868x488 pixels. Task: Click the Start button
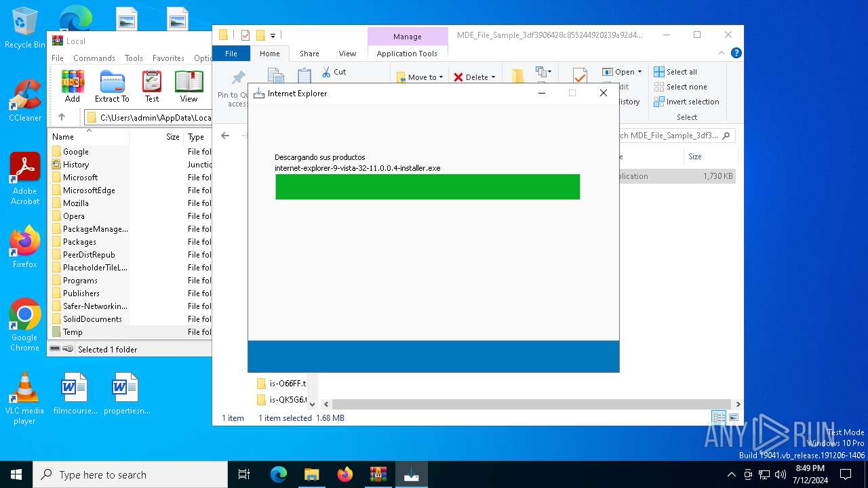point(16,474)
